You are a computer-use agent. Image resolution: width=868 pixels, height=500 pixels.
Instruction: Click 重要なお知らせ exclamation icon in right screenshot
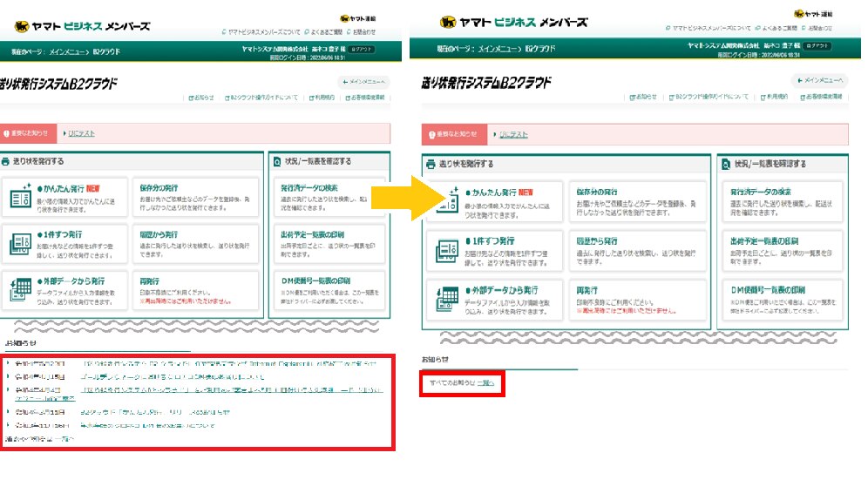coord(431,134)
